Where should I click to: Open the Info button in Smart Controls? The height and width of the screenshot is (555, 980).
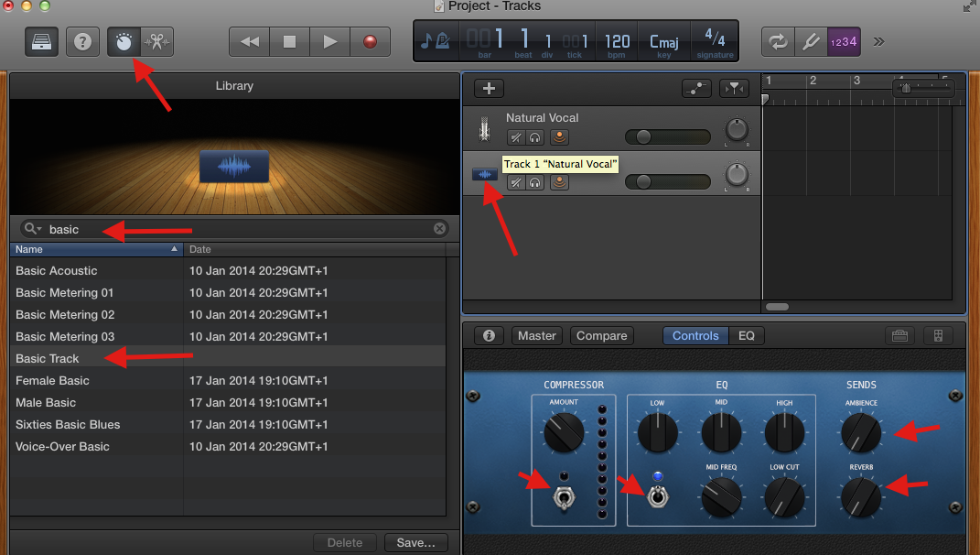click(x=488, y=335)
